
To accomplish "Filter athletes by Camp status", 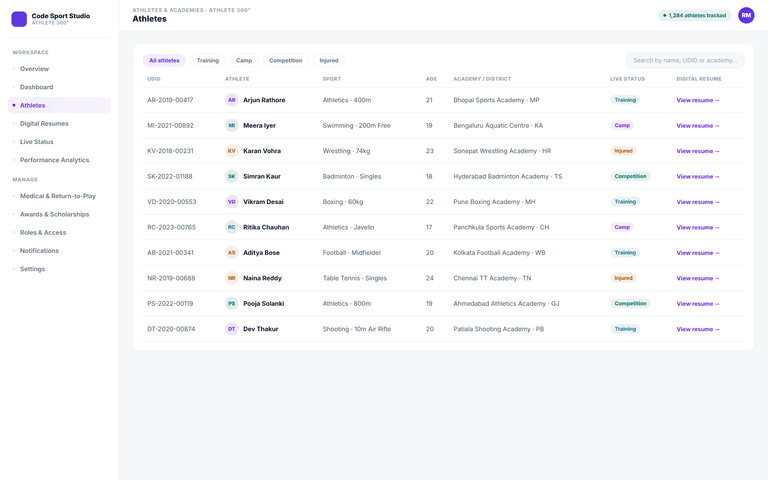I will 244,60.
